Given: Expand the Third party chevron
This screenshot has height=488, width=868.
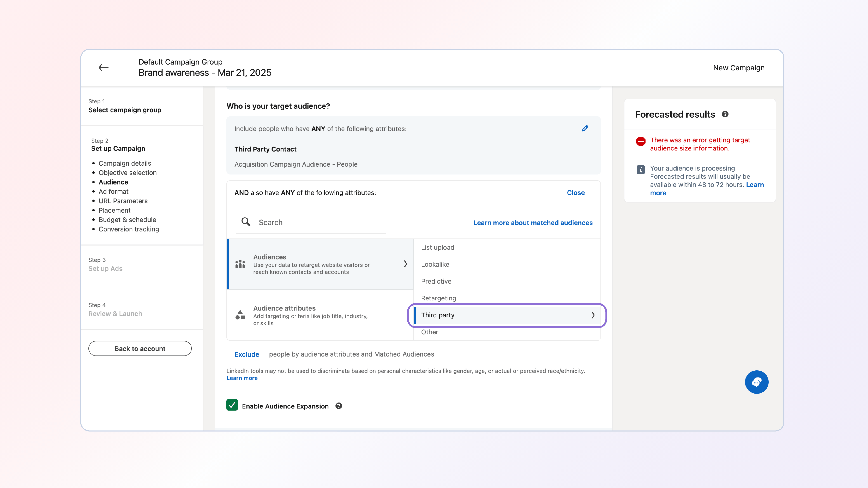Looking at the screenshot, I should 593,315.
